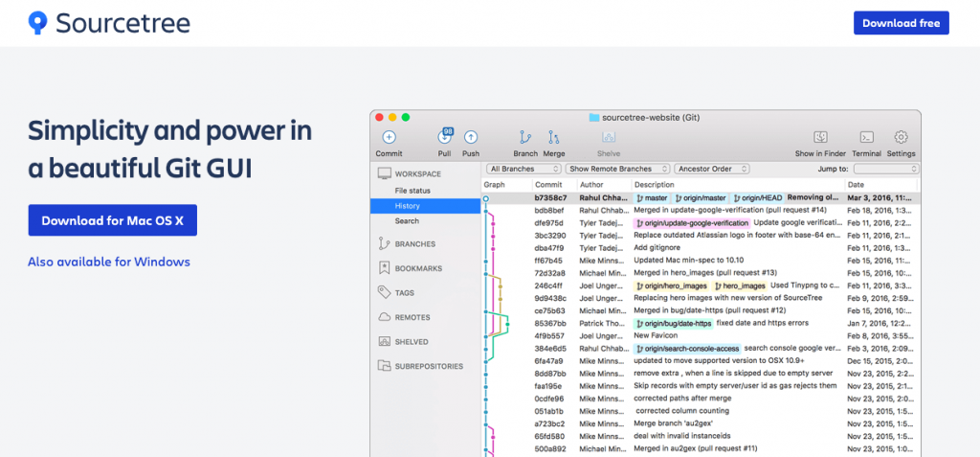
Task: Select commit a723bc2 row
Action: coord(700,423)
